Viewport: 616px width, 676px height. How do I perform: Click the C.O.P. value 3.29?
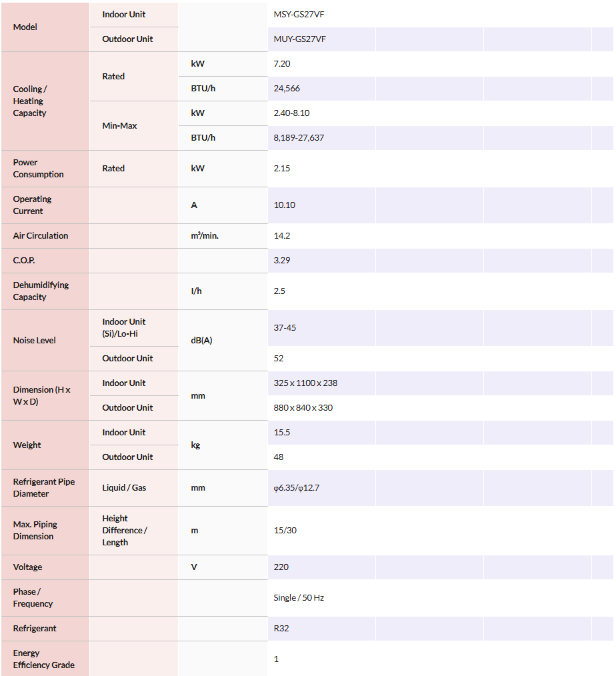pyautogui.click(x=282, y=260)
